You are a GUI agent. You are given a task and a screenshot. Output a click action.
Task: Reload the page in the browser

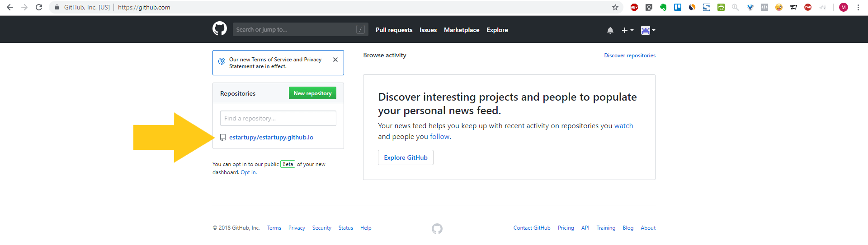point(39,7)
